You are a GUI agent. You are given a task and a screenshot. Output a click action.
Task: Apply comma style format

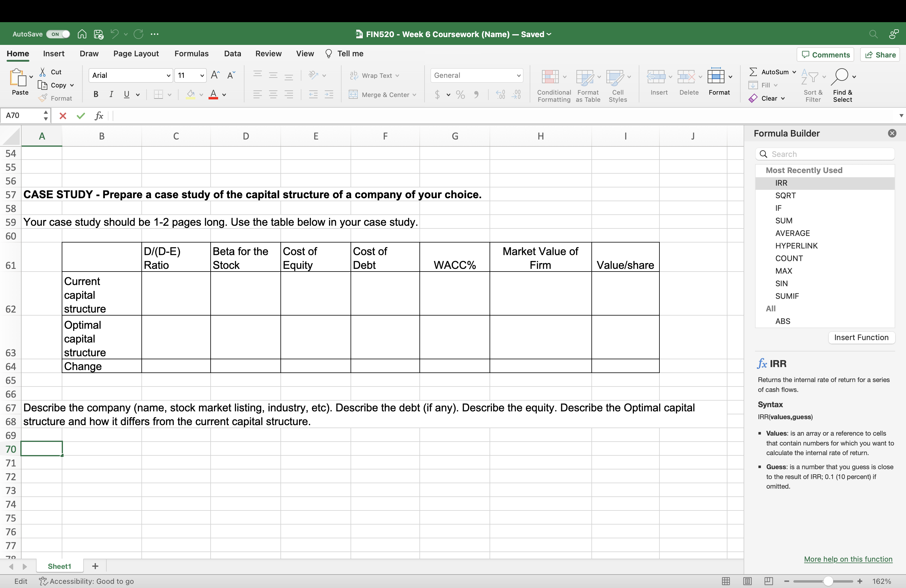click(476, 94)
